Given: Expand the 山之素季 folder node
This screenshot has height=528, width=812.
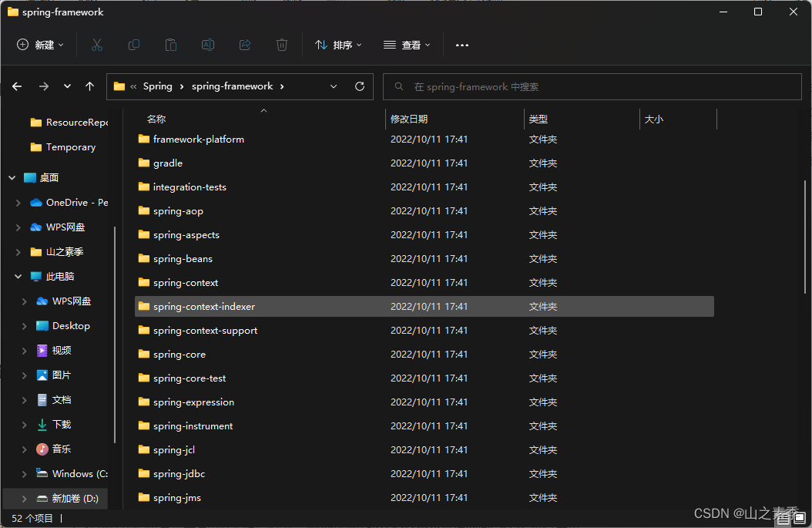Looking at the screenshot, I should pyautogui.click(x=18, y=252).
